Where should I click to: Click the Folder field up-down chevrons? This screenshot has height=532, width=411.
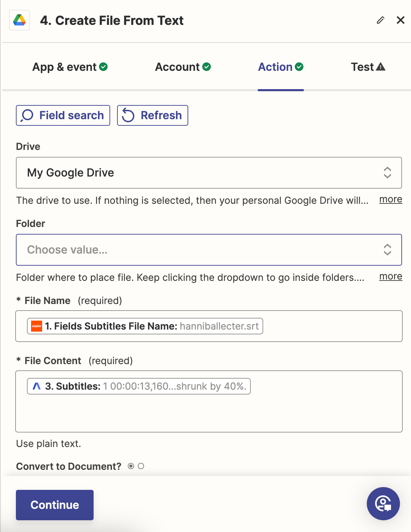pyautogui.click(x=388, y=250)
